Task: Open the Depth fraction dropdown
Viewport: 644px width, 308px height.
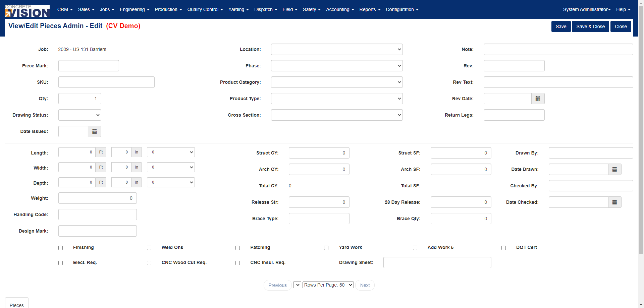Action: click(171, 182)
